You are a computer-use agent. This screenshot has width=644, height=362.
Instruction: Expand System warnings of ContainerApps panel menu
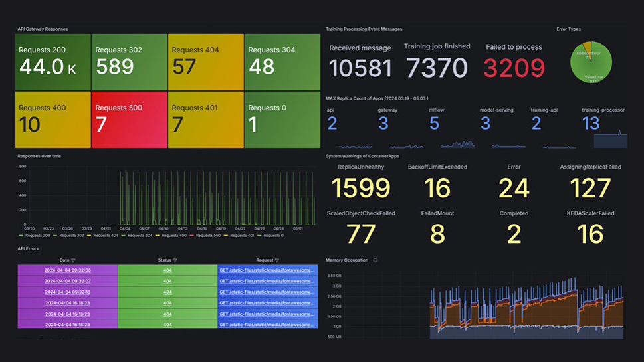click(362, 156)
